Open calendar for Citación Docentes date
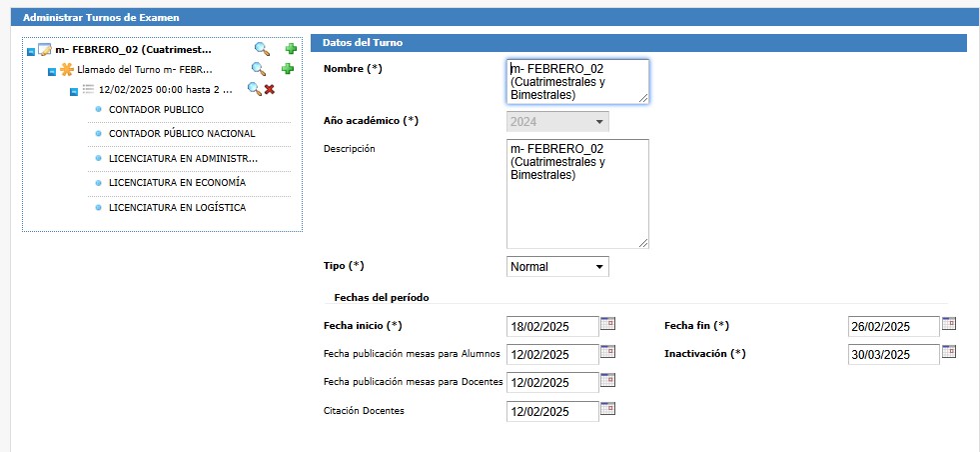The height and width of the screenshot is (452, 980). point(607,408)
